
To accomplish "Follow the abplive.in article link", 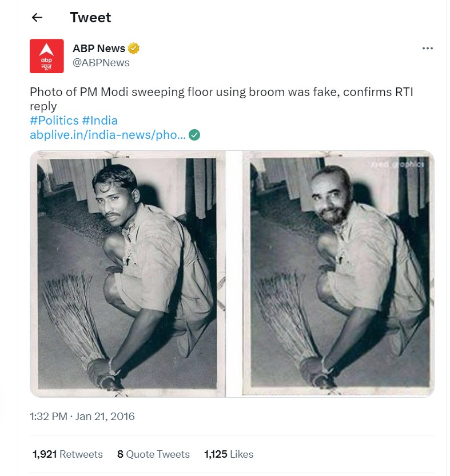I will click(103, 136).
